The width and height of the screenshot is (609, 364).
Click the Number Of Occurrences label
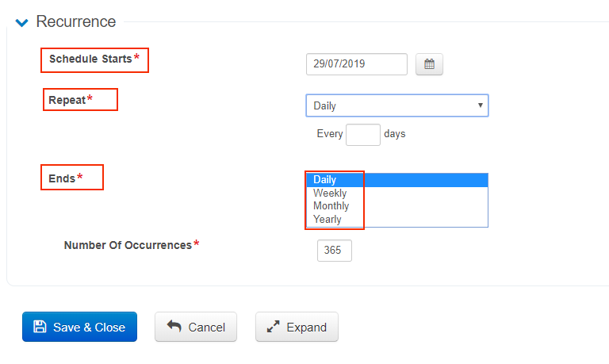128,245
